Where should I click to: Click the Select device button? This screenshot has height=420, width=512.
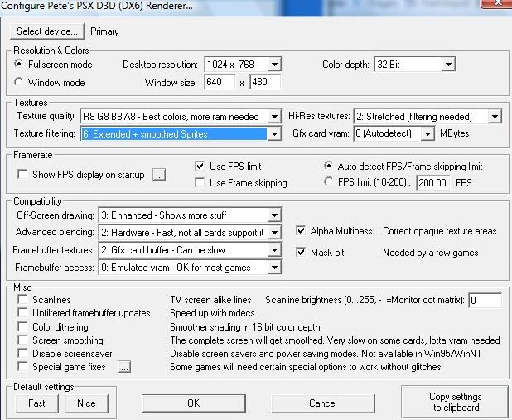47,31
